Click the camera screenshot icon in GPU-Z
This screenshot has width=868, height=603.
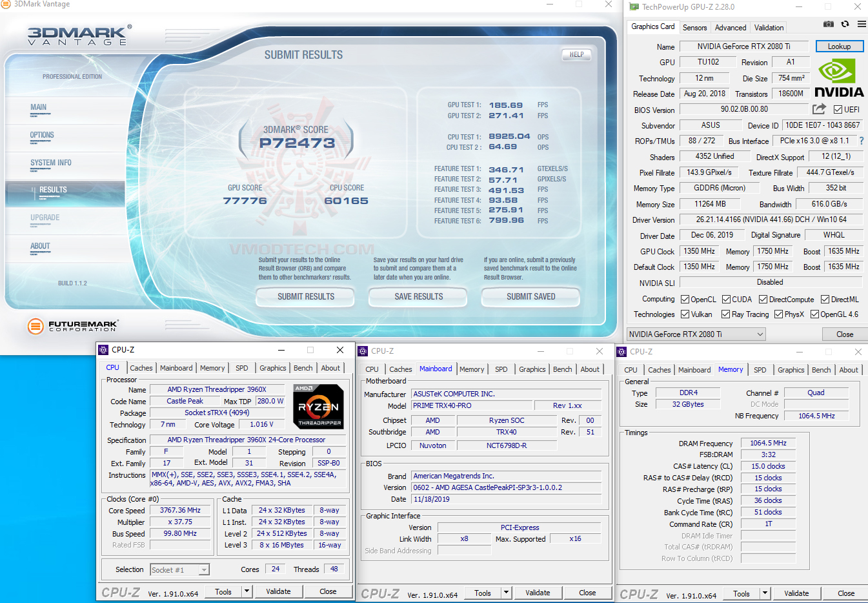[829, 23]
